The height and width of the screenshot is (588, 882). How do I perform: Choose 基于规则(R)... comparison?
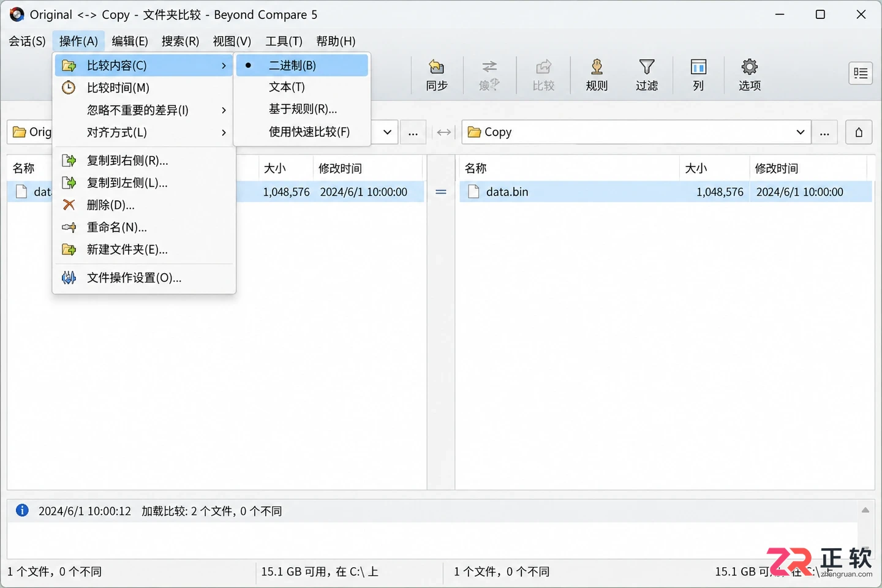click(x=302, y=109)
